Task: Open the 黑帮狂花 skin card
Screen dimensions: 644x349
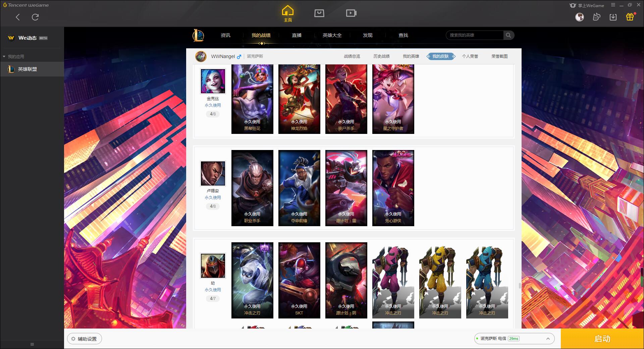Action: pyautogui.click(x=252, y=99)
